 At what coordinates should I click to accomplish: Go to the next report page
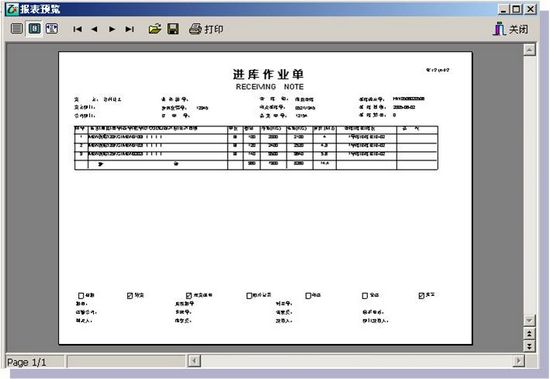click(x=112, y=29)
